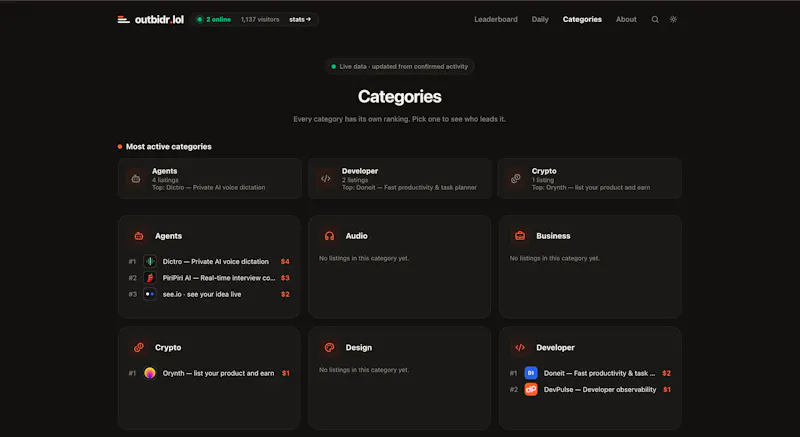Open see.io · see your idea live listing
Viewport: 800px width, 437px height.
202,294
